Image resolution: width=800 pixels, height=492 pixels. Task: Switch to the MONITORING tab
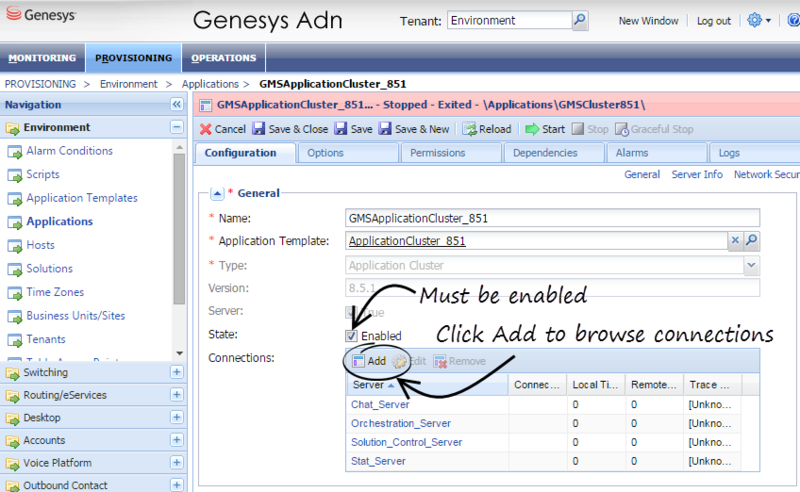coord(42,58)
